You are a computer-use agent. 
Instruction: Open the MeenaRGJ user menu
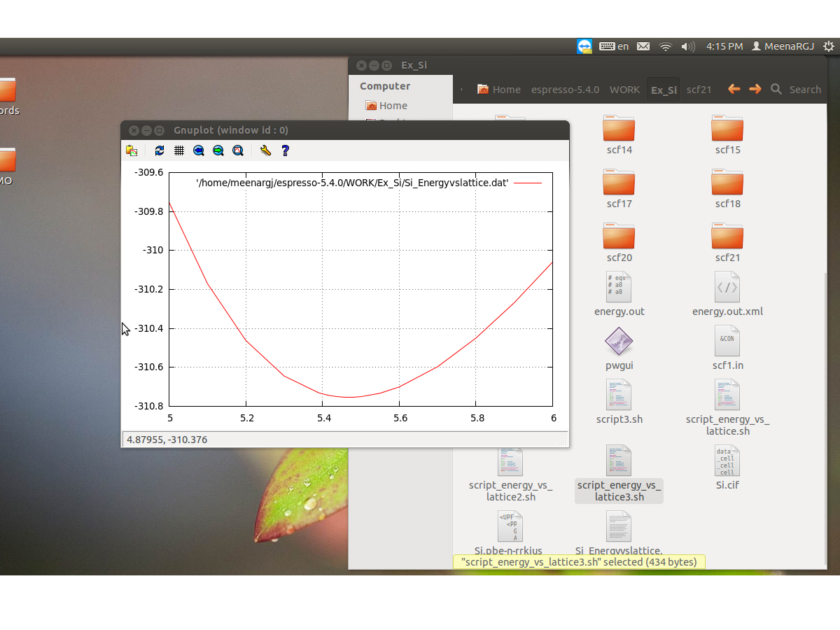[x=783, y=46]
